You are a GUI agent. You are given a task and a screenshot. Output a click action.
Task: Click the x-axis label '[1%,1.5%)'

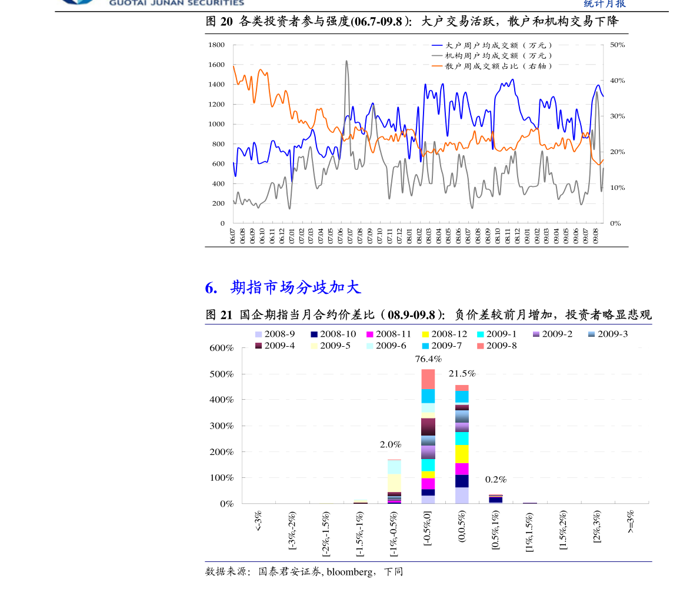529,531
